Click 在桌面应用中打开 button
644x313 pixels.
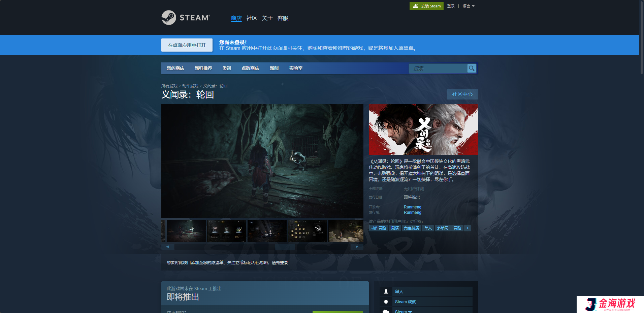[x=187, y=45]
